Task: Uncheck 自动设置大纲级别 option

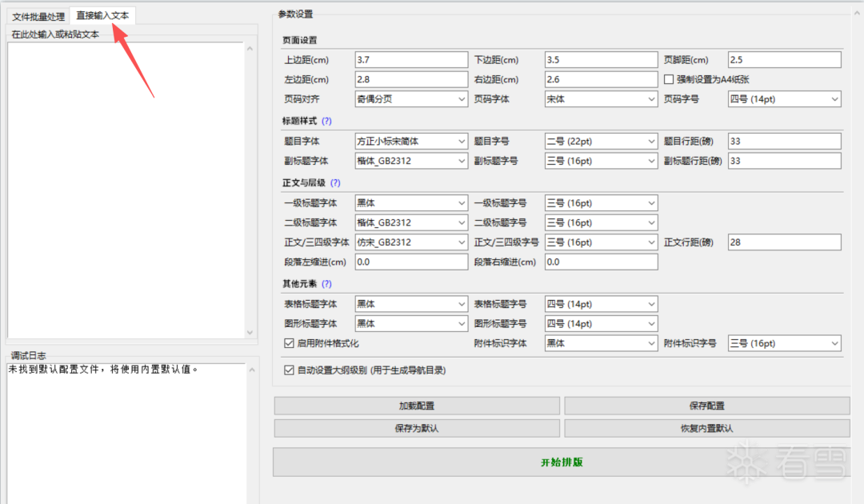Action: 290,370
